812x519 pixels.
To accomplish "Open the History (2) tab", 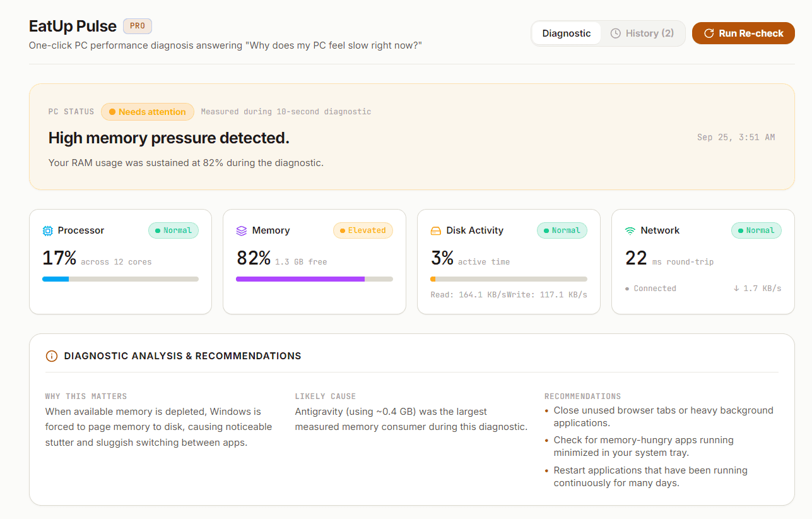I will tap(642, 33).
